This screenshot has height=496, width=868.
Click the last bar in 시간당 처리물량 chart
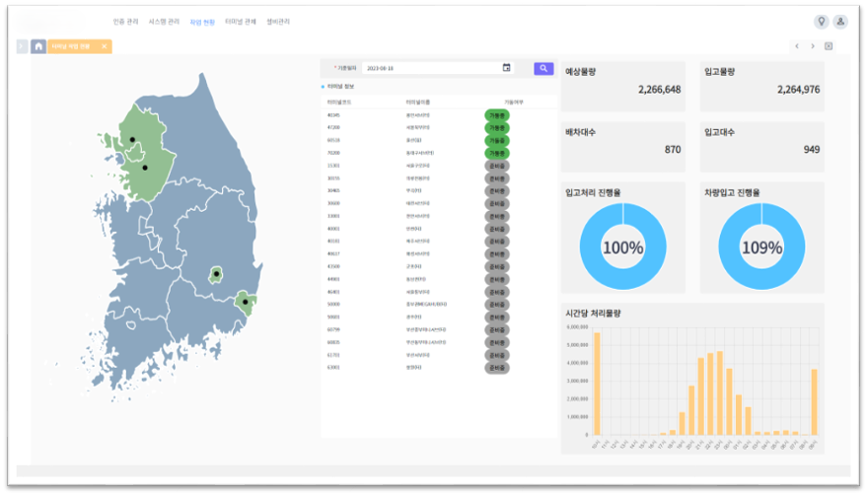pyautogui.click(x=814, y=402)
